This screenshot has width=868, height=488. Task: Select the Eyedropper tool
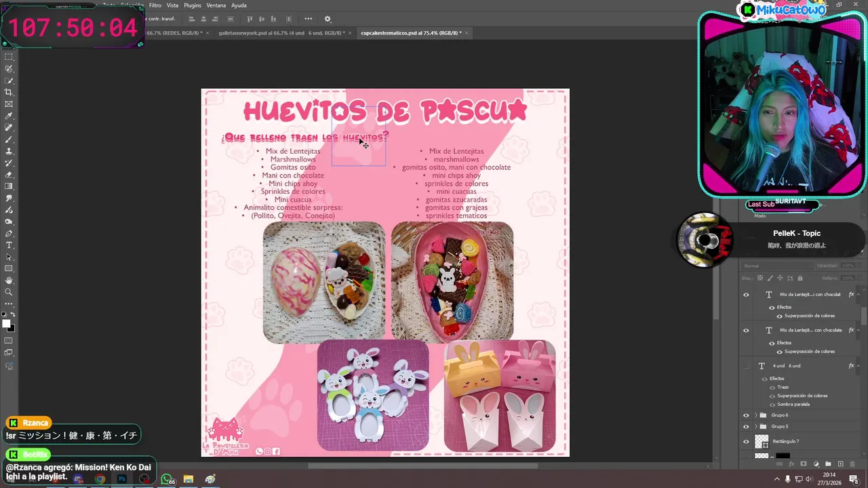pyautogui.click(x=9, y=116)
